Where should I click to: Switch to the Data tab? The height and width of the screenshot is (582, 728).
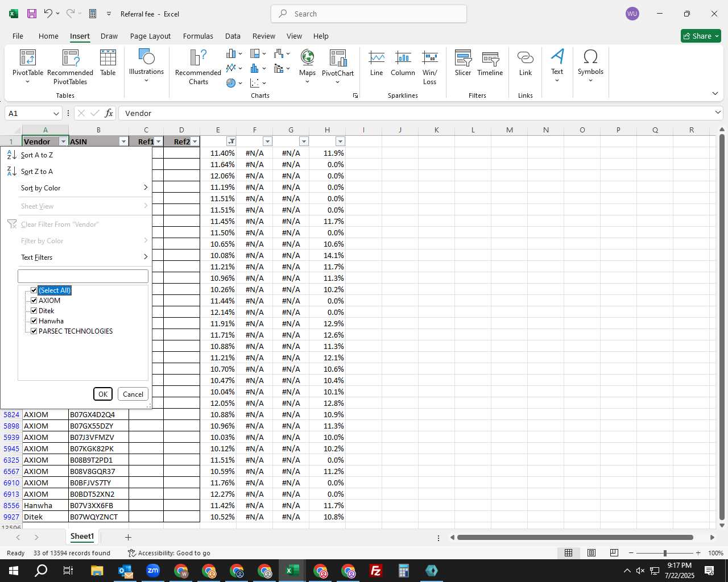click(x=233, y=36)
